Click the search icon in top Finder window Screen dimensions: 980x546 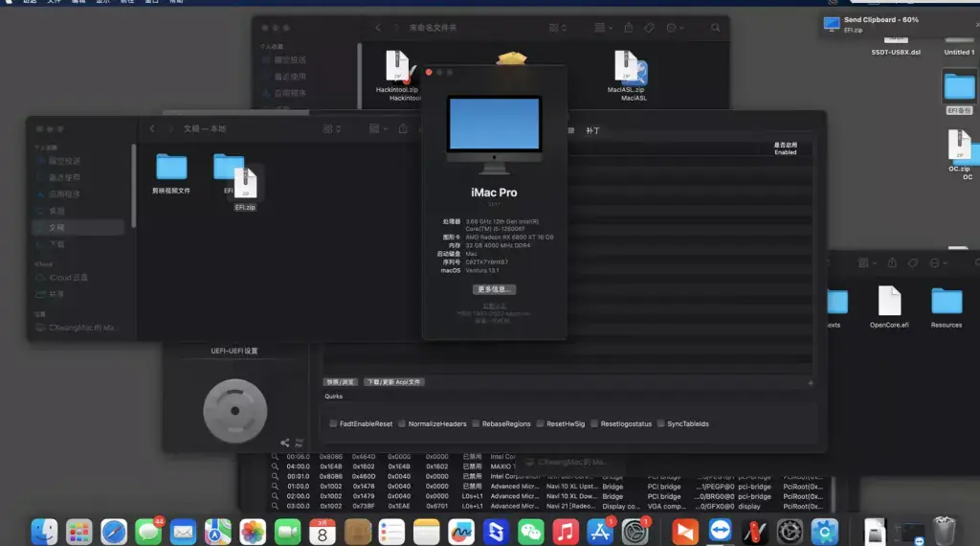[715, 28]
